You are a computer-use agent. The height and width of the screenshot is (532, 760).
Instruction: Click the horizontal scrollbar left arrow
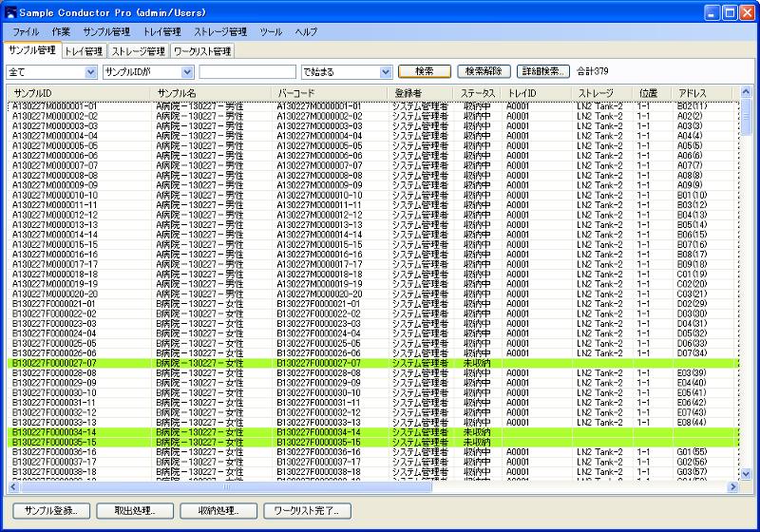pyautogui.click(x=13, y=486)
